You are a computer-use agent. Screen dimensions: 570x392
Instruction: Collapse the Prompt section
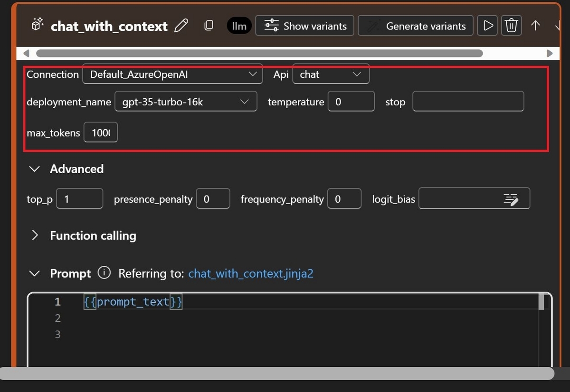(x=35, y=273)
